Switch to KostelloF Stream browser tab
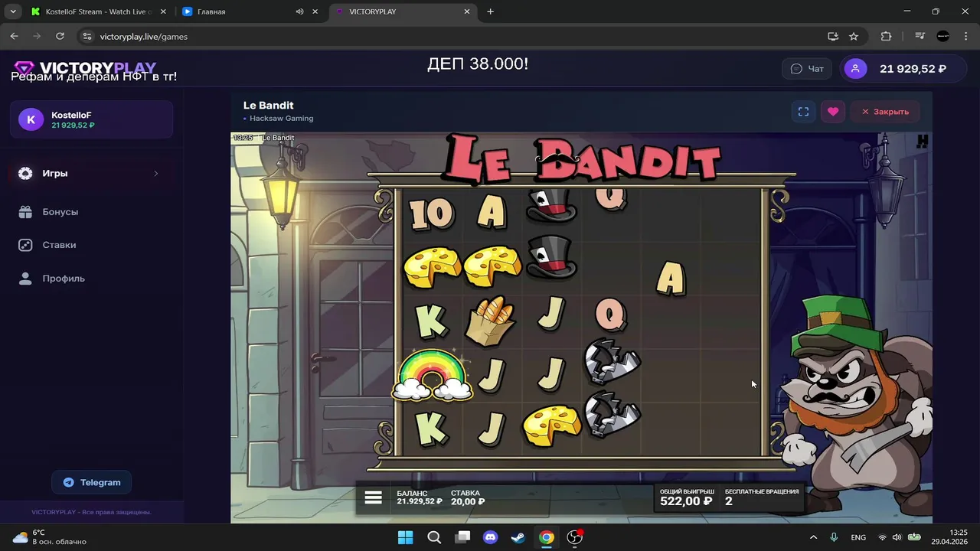This screenshot has width=980, height=551. pos(98,11)
